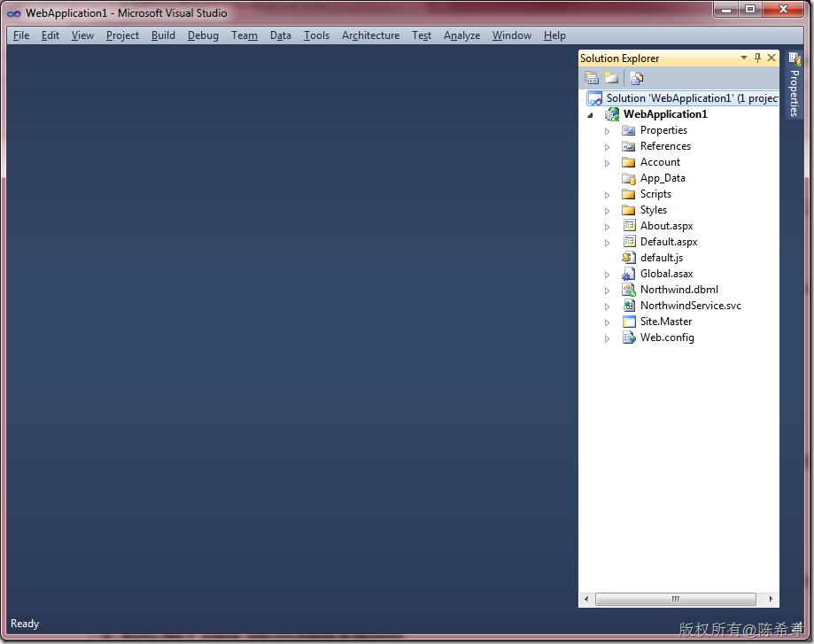Click the Visual Studio logo in title bar
814x644 pixels.
coord(14,13)
